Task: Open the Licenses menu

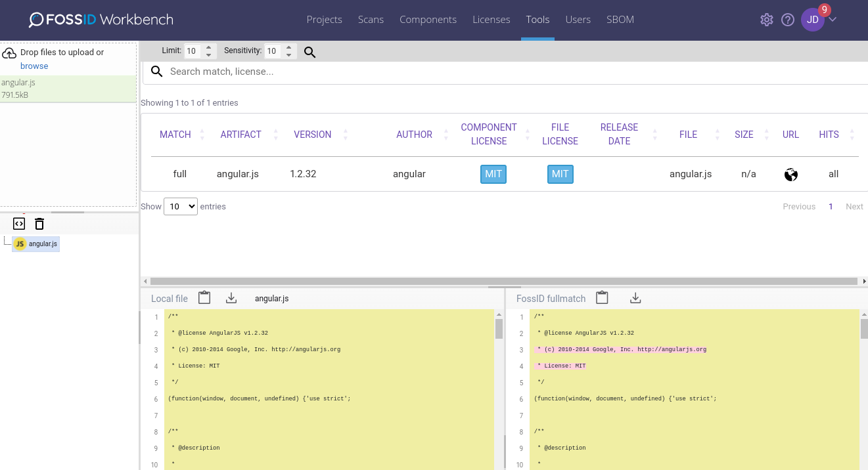Action: pyautogui.click(x=491, y=20)
